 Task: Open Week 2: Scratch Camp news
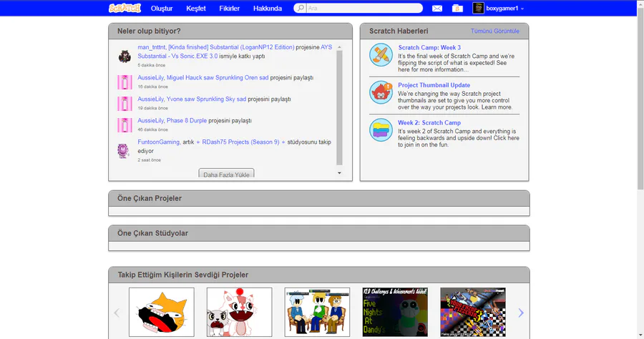click(429, 123)
